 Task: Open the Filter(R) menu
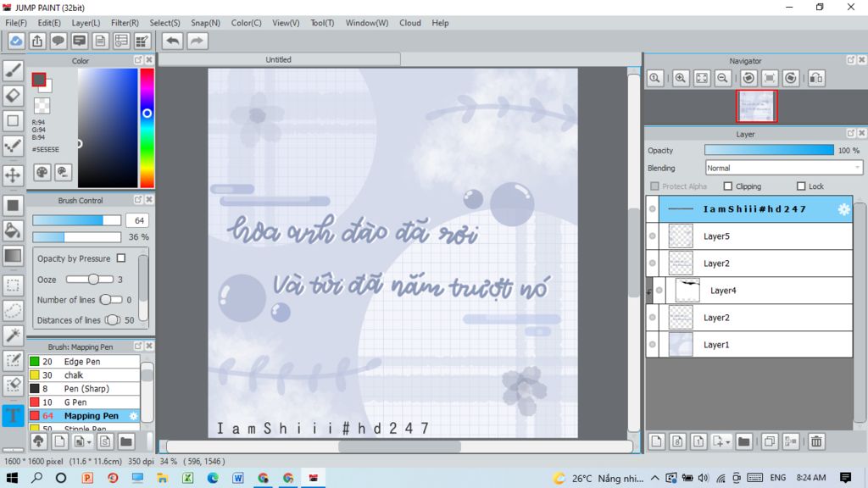point(125,23)
